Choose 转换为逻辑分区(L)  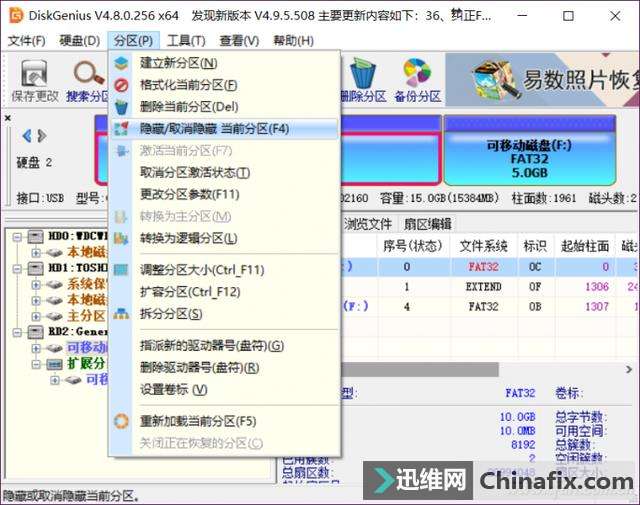tap(224, 238)
